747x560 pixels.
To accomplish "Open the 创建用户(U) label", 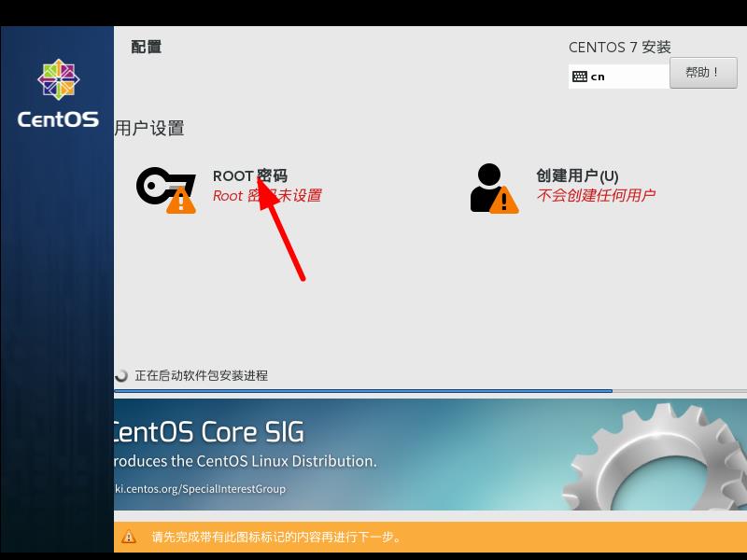I will pos(577,175).
